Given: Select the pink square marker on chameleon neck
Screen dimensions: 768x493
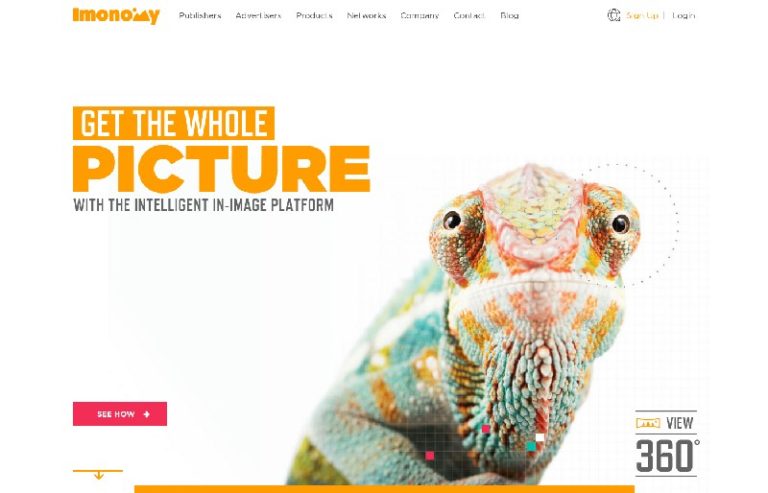Looking at the screenshot, I should (x=486, y=429).
